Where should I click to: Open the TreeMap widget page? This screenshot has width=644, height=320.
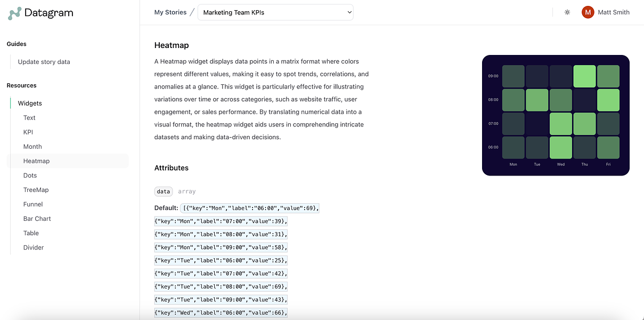tap(36, 190)
